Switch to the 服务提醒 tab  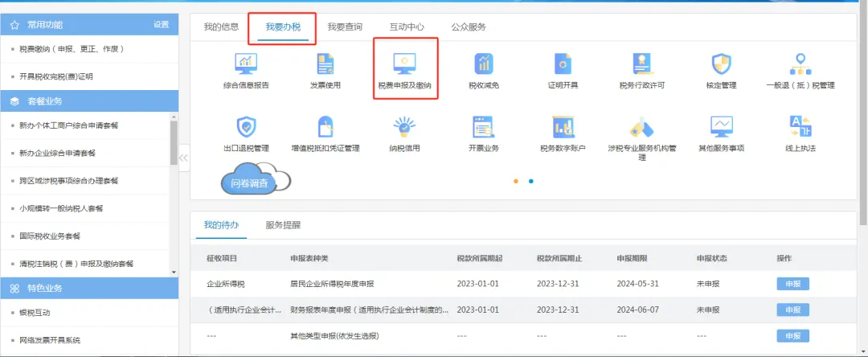click(283, 225)
